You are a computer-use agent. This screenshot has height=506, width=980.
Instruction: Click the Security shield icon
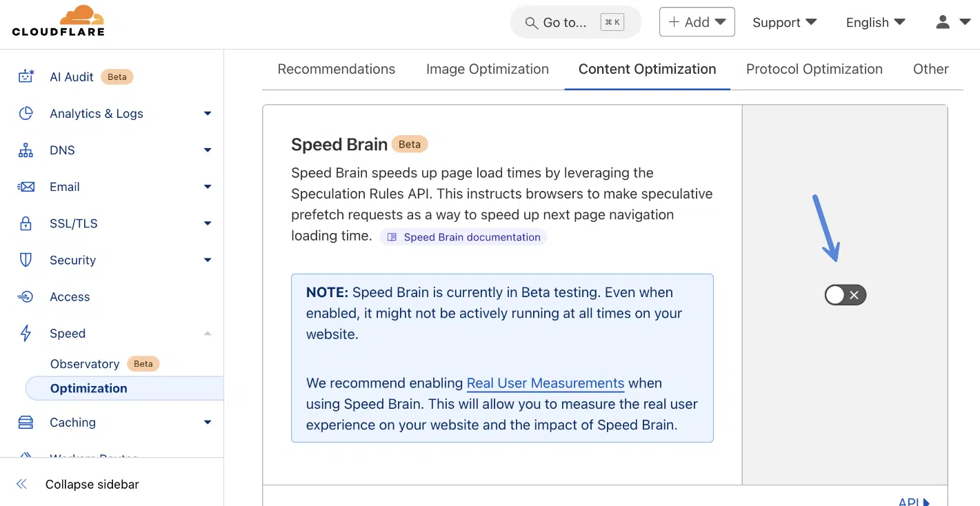(x=26, y=260)
